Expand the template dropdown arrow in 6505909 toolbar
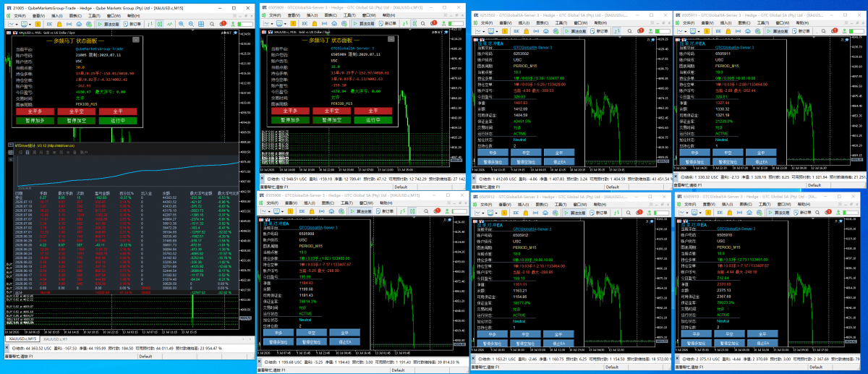This screenshot has height=374, width=868. coord(285,23)
